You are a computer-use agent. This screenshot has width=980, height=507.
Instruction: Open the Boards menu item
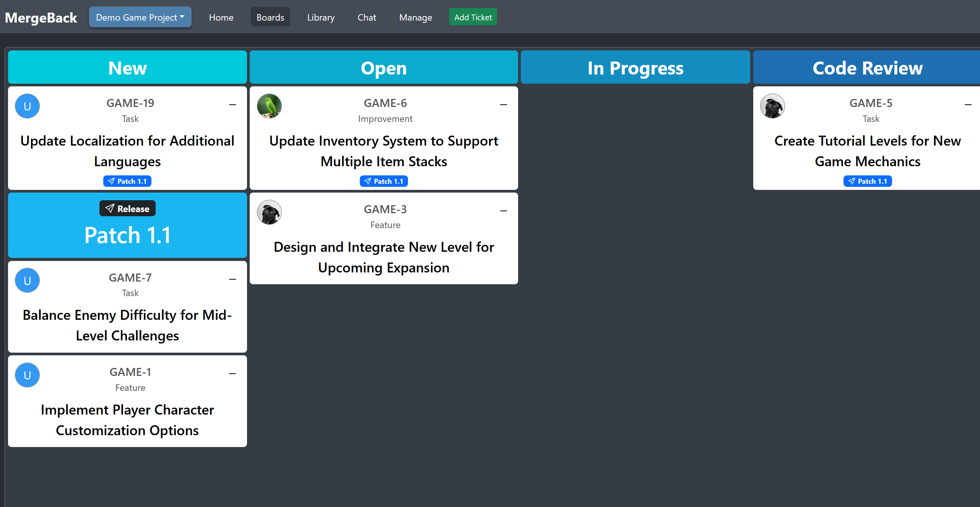pos(270,18)
